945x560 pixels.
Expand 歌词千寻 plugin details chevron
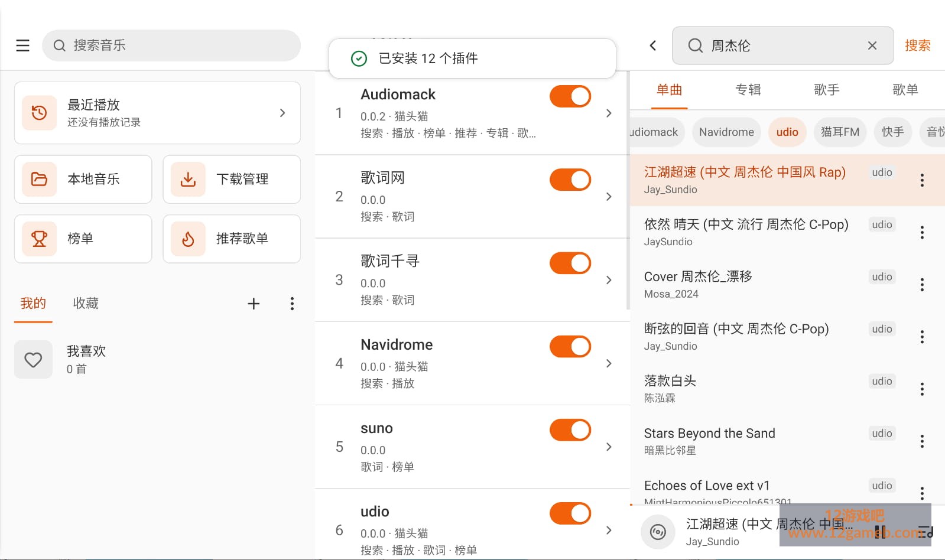click(609, 280)
